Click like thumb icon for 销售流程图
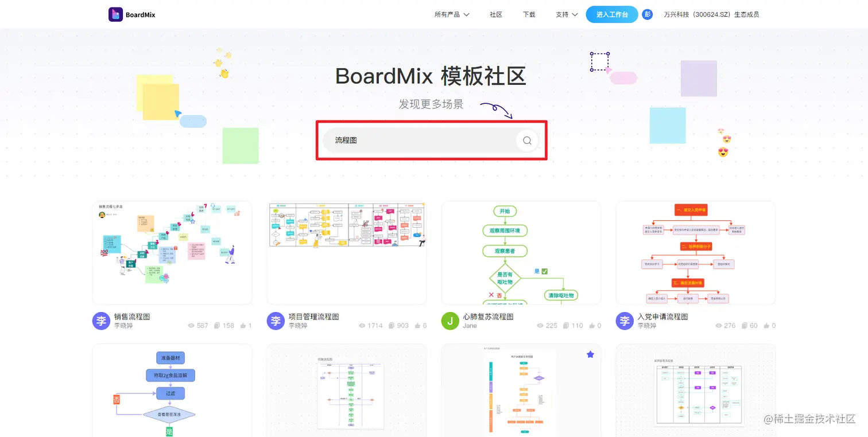868x437 pixels. click(243, 326)
